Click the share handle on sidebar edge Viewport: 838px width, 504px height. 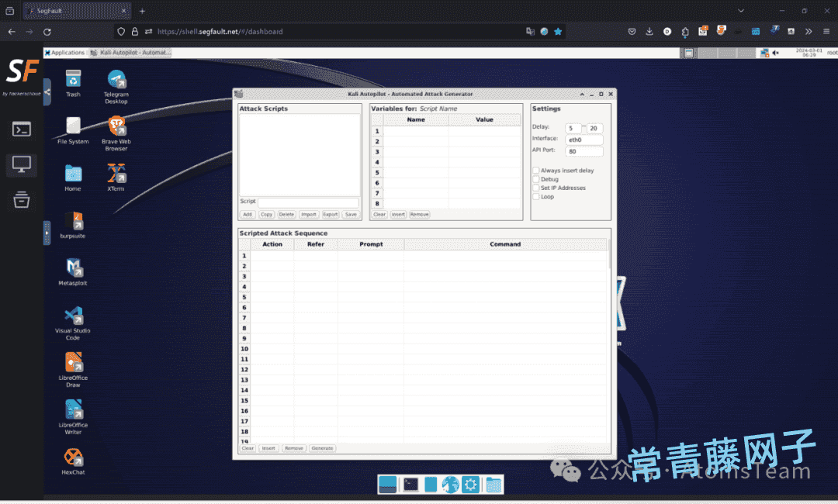point(47,91)
